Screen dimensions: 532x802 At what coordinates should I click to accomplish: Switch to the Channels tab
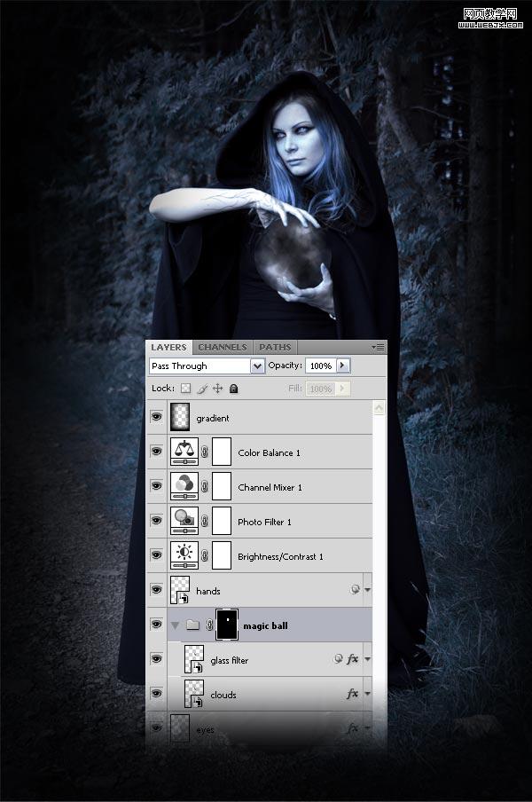click(x=223, y=347)
